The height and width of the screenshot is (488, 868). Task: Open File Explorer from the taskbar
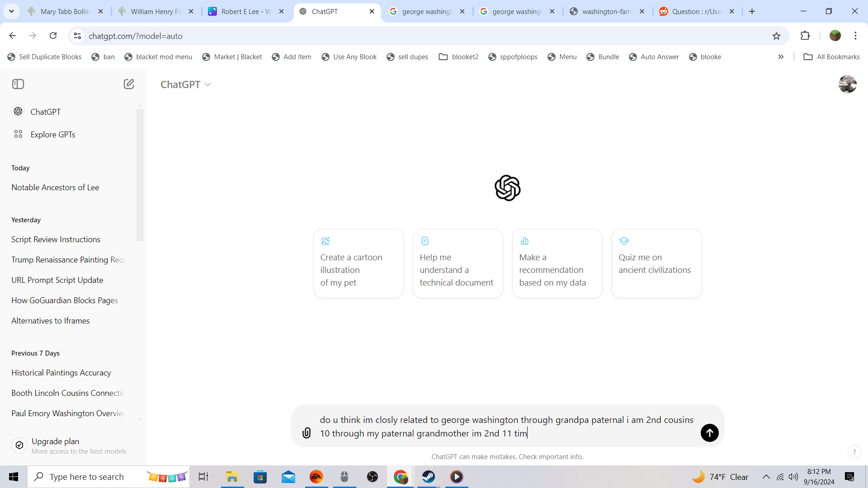click(232, 477)
